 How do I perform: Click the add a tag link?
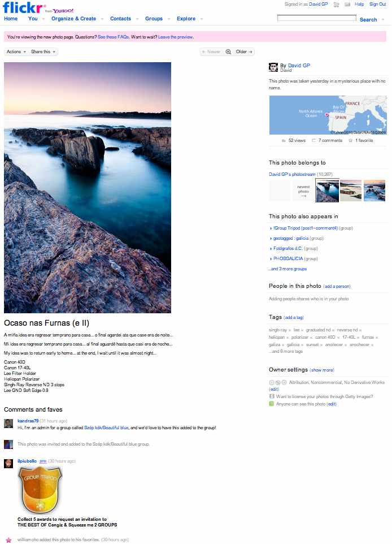[294, 317]
